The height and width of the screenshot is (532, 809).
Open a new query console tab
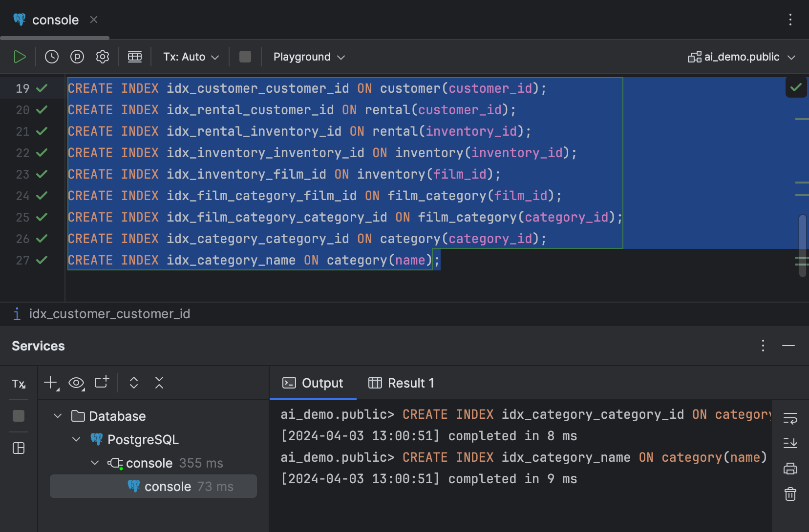point(101,383)
